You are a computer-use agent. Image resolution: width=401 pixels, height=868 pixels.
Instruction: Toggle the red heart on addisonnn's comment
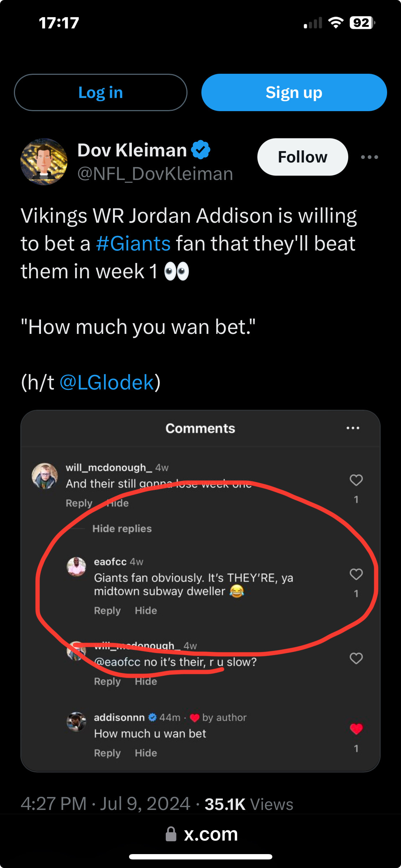pyautogui.click(x=356, y=729)
